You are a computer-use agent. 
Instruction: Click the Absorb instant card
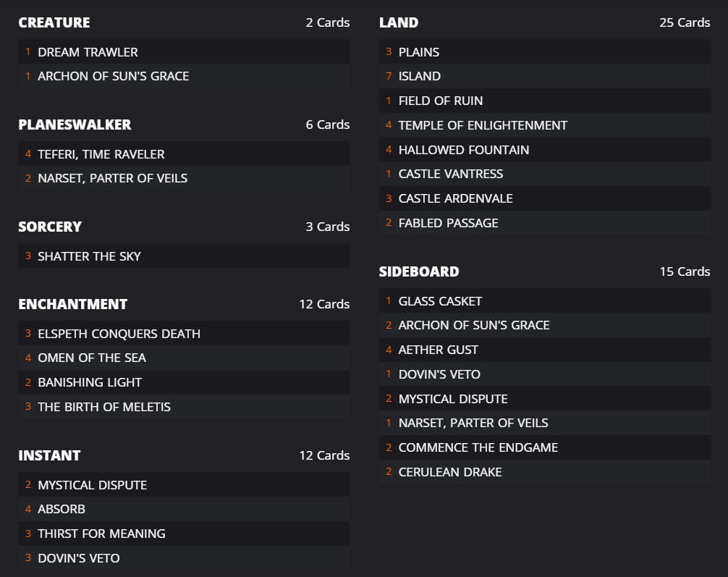(x=62, y=509)
